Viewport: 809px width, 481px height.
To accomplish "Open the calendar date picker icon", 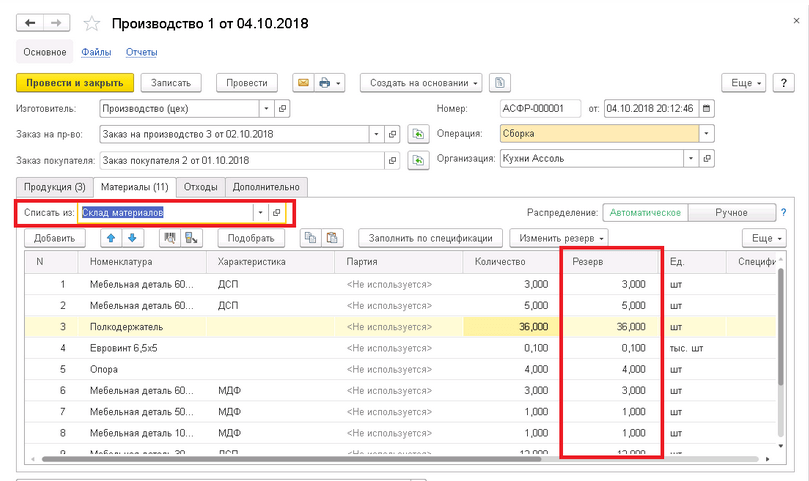I will (x=707, y=108).
